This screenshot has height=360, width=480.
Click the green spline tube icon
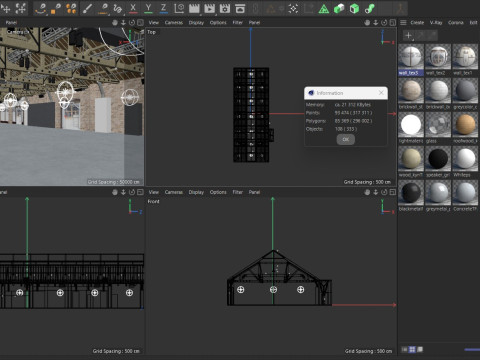(x=370, y=8)
